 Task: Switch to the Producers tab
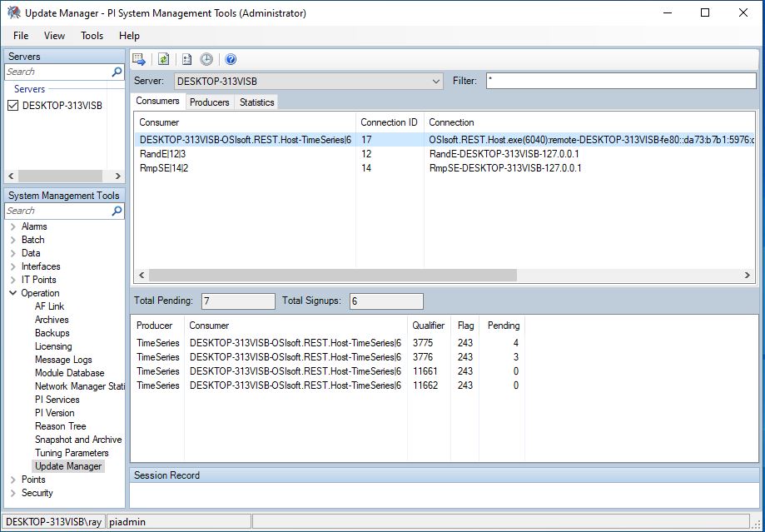[x=209, y=102]
